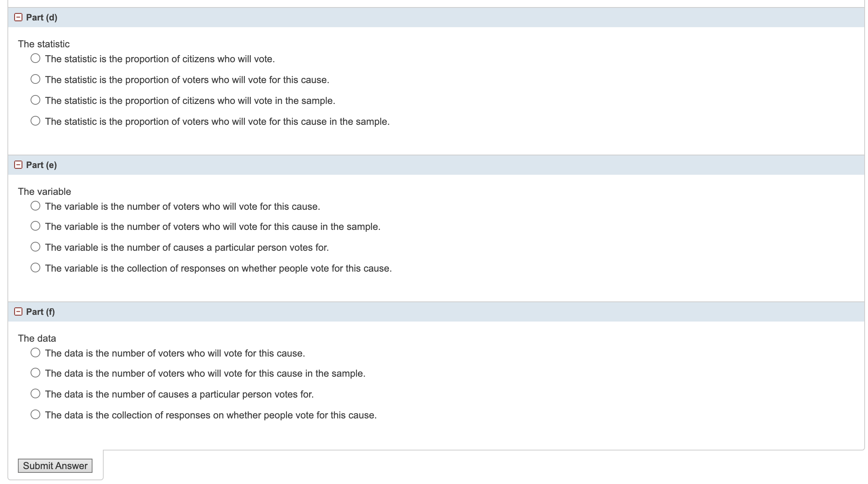Click the Part (e) header bar
The height and width of the screenshot is (484, 868).
[224, 164]
